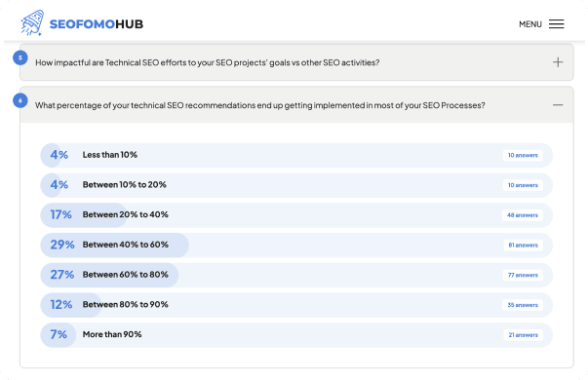
Task: Click the '48 answers' badge
Action: pyautogui.click(x=523, y=215)
